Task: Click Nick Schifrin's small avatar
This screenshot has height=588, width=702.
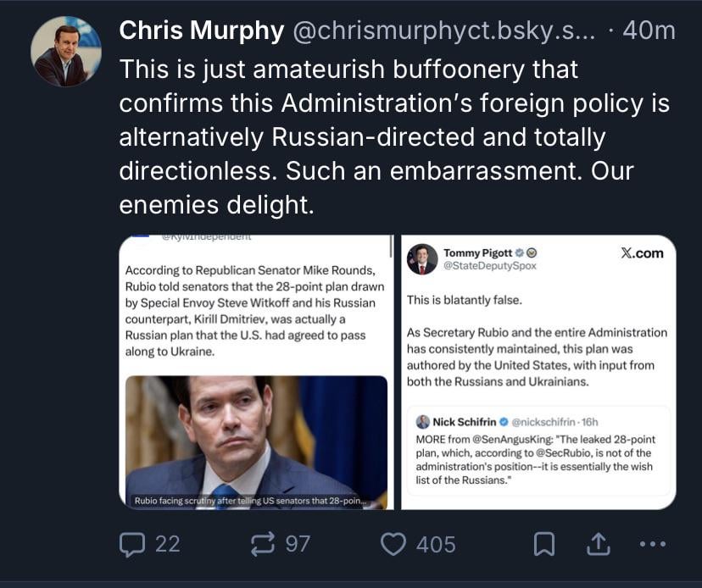Action: coord(422,421)
